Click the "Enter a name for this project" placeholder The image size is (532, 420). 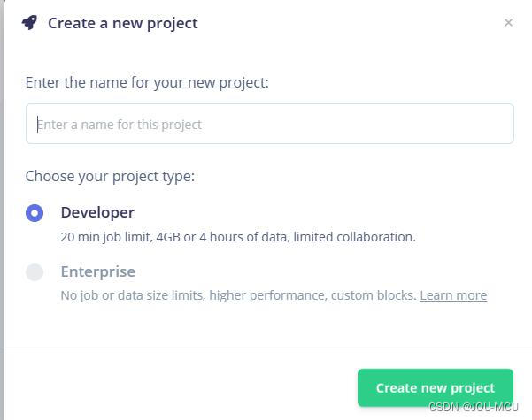[120, 125]
